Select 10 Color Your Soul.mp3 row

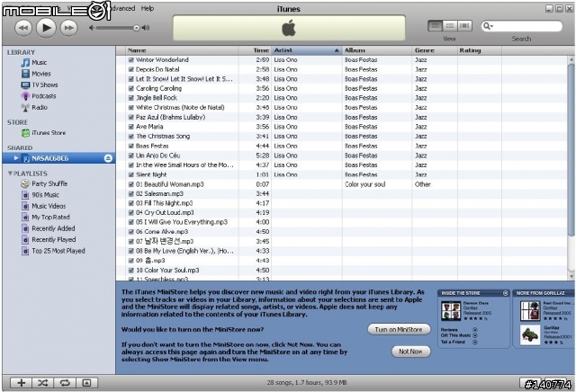342,270
